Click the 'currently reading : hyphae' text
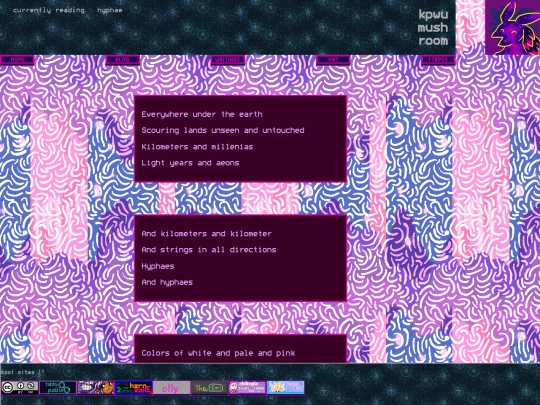 pos(68,10)
